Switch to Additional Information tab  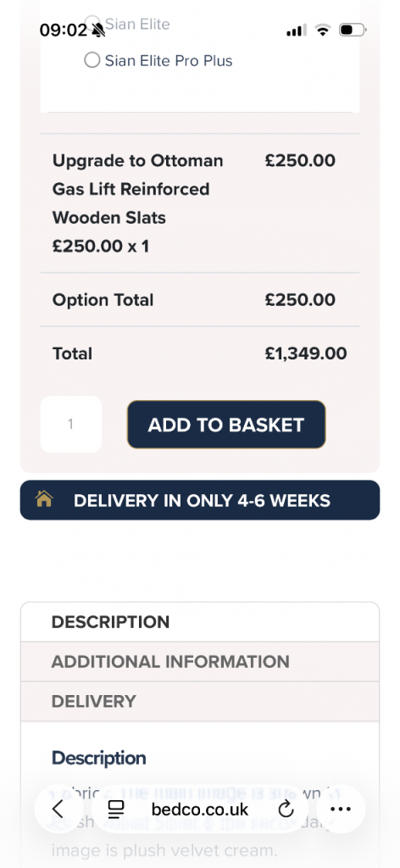200,661
